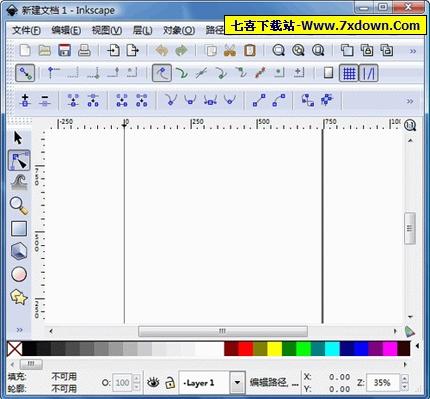This screenshot has height=399, width=430.
Task: Toggle snap to guides button
Action: pyautogui.click(x=368, y=73)
